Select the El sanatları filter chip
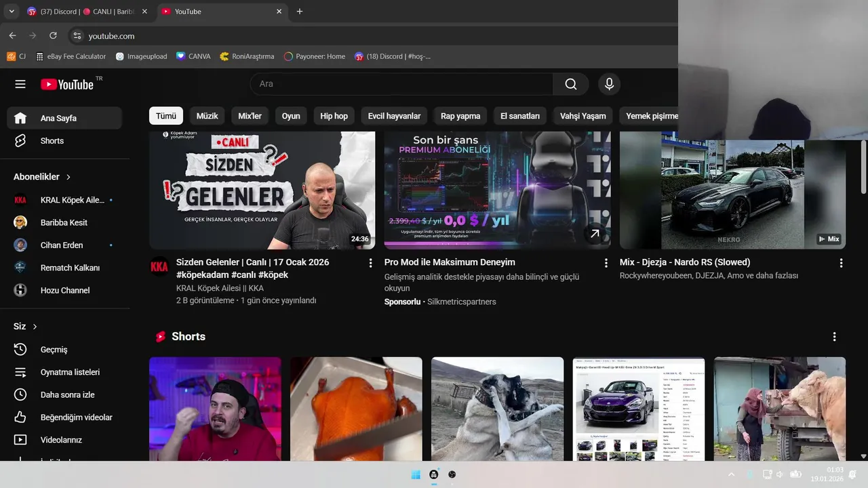Screen dimensions: 868x488 point(520,116)
